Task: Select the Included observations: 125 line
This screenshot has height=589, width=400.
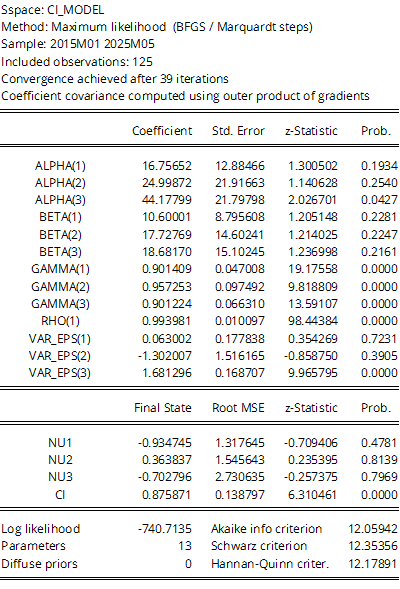Action: [77, 62]
